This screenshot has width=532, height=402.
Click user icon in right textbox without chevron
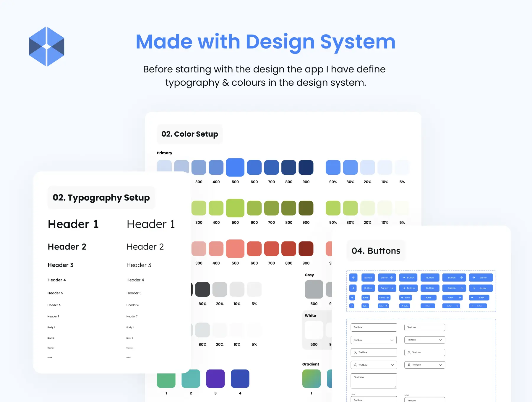[x=409, y=352]
